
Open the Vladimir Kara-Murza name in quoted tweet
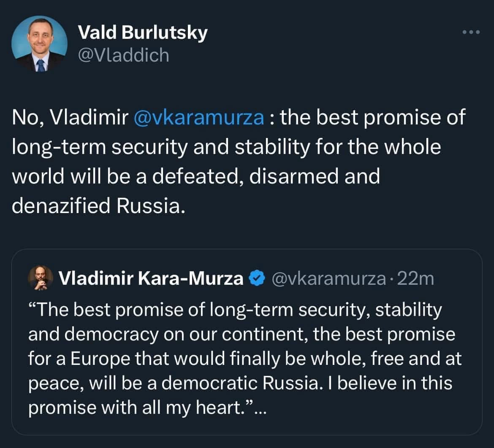tap(151, 278)
